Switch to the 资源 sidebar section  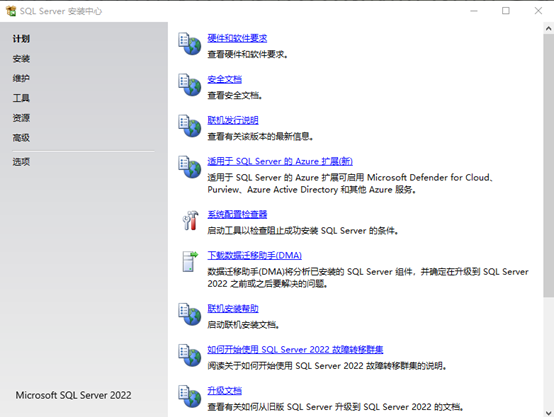[21, 118]
